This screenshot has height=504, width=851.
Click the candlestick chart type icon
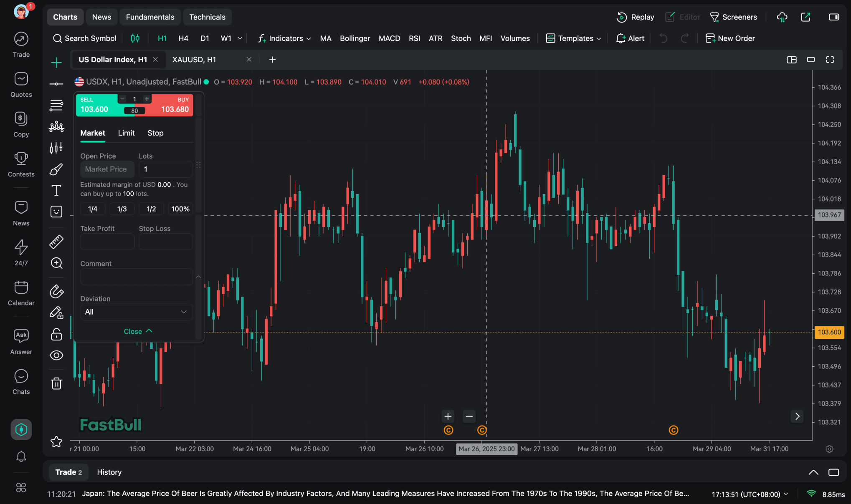click(x=135, y=38)
